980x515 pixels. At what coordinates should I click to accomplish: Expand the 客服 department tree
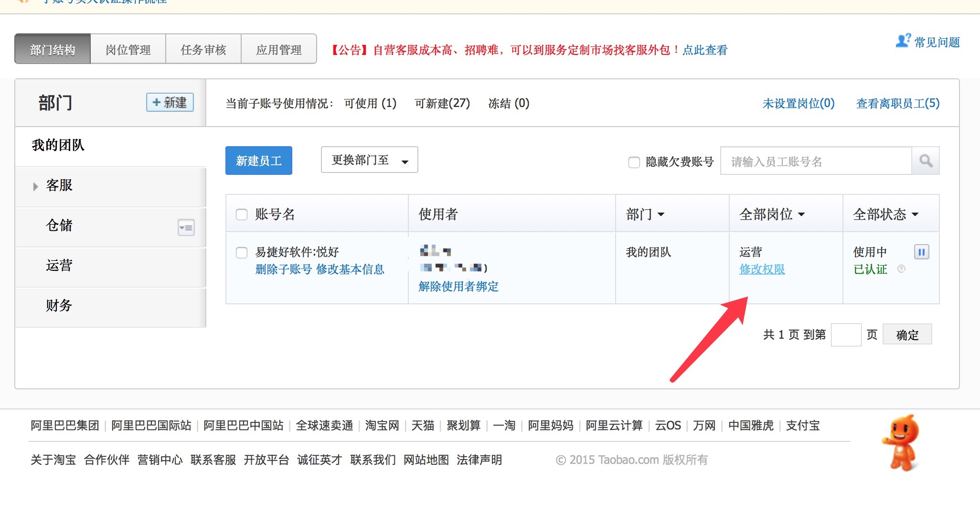35,186
